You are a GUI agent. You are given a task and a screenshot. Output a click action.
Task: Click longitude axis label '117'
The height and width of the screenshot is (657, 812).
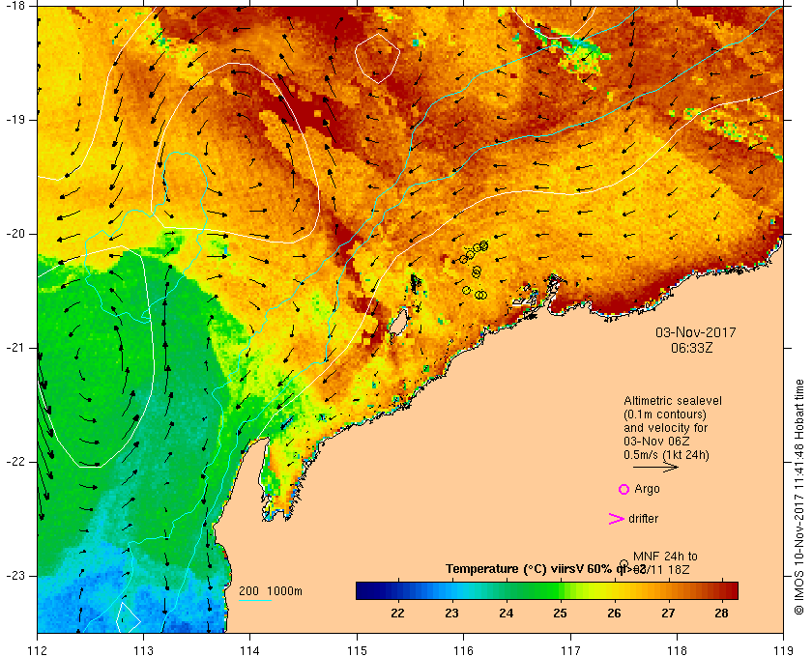(x=570, y=650)
